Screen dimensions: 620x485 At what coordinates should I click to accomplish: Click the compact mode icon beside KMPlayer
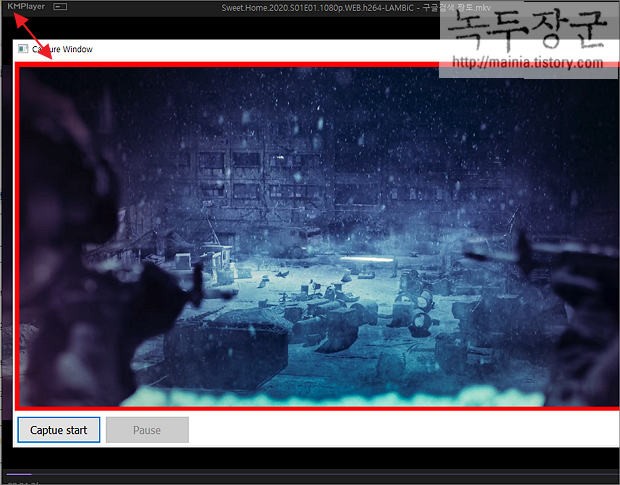coord(60,7)
